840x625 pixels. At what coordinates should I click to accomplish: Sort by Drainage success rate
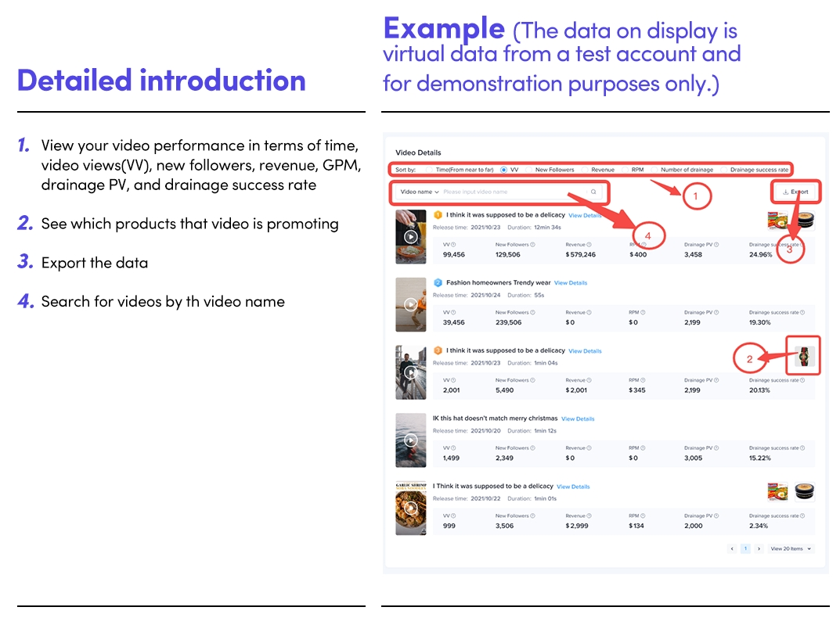[726, 170]
